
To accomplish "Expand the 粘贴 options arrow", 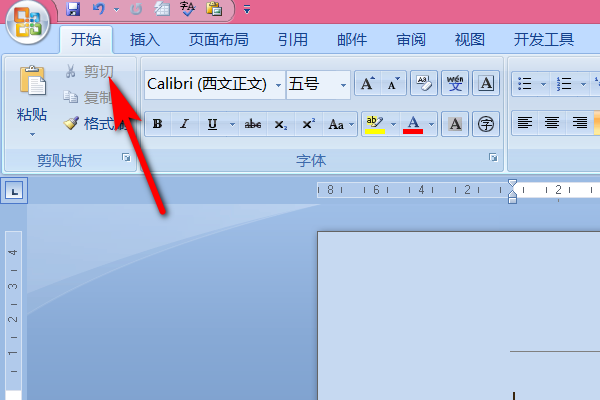I will 32,134.
